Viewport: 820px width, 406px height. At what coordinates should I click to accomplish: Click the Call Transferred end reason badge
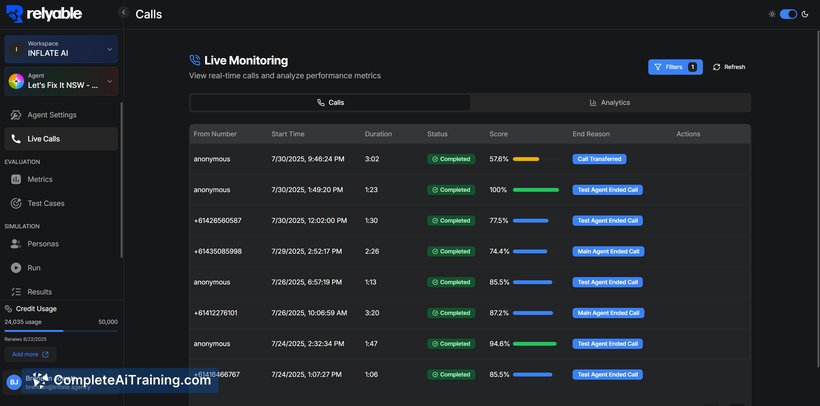(x=599, y=159)
